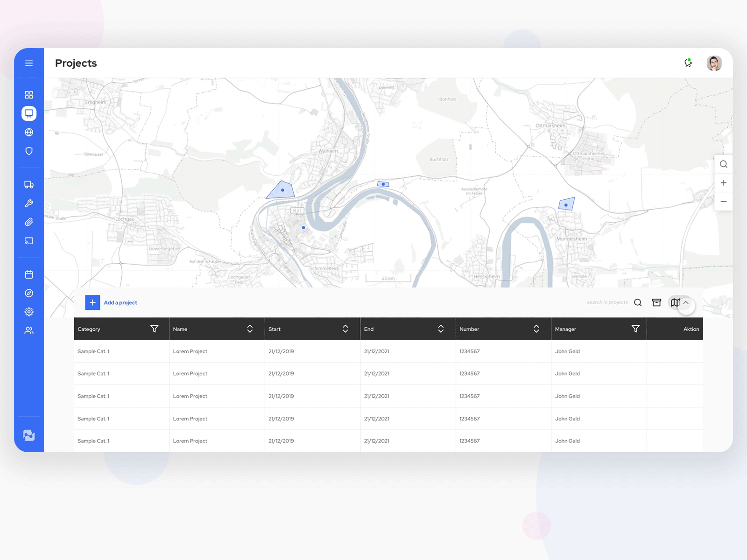Open the cast screen icon

pos(29,241)
